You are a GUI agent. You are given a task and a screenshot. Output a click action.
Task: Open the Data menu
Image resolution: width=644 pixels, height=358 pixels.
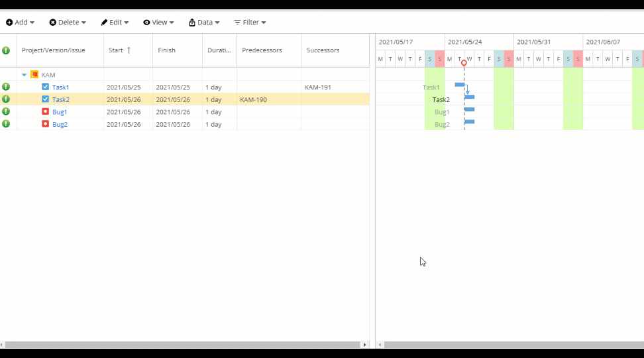point(204,23)
